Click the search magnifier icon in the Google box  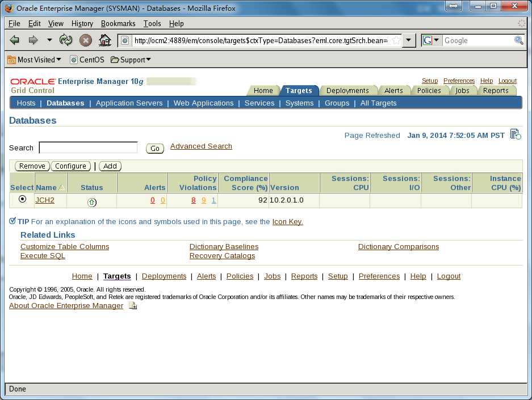[x=518, y=40]
